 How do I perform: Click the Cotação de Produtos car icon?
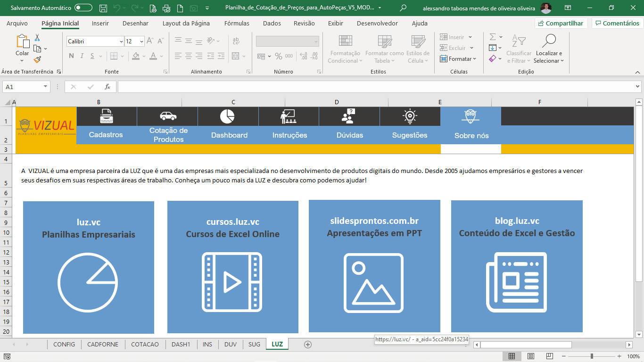point(167,116)
